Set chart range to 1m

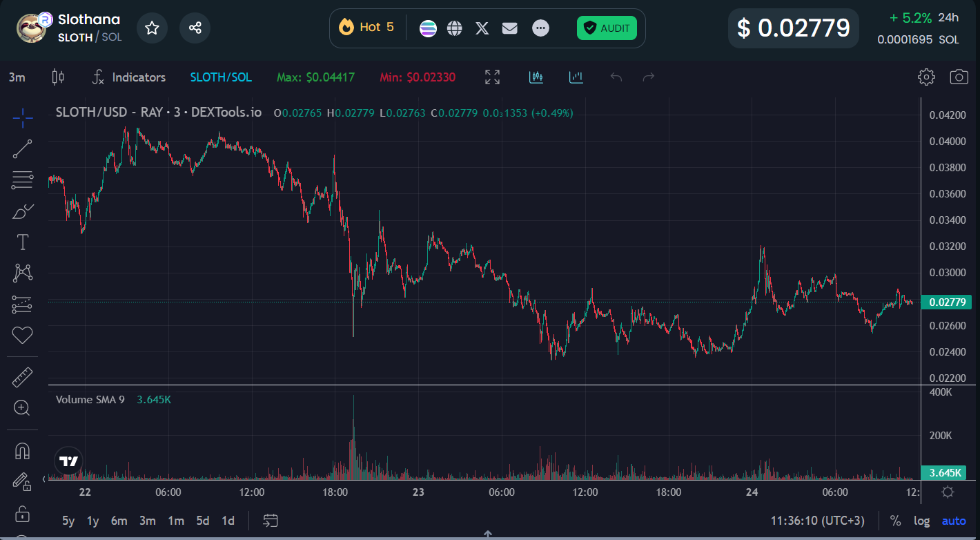click(x=176, y=521)
